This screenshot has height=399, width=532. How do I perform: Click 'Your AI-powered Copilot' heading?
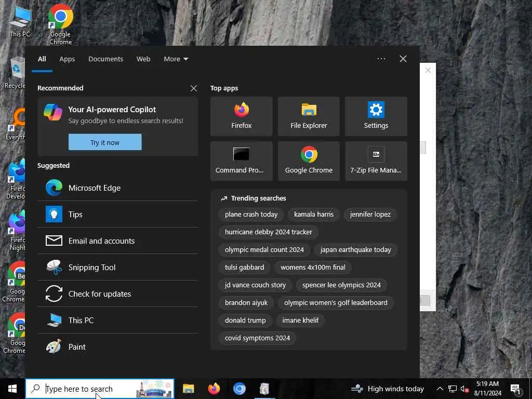112,109
